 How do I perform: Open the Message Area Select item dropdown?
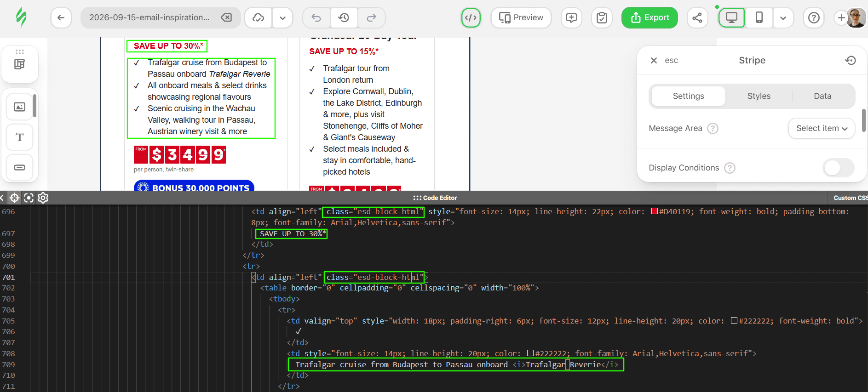(x=822, y=128)
